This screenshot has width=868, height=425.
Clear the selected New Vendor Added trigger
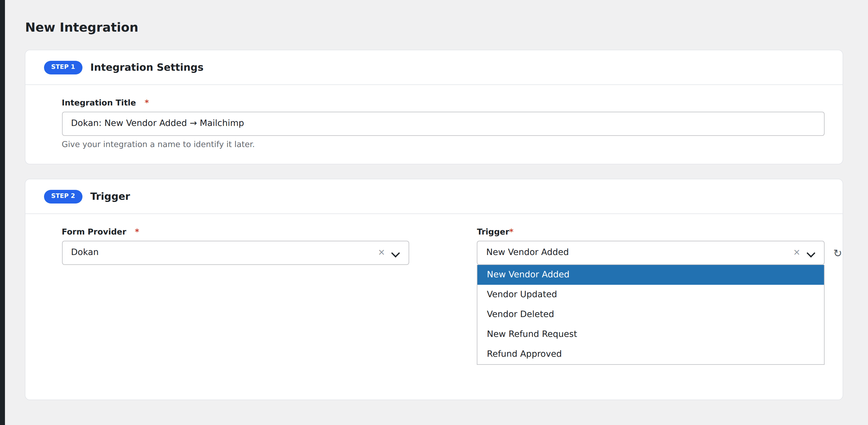click(x=797, y=252)
